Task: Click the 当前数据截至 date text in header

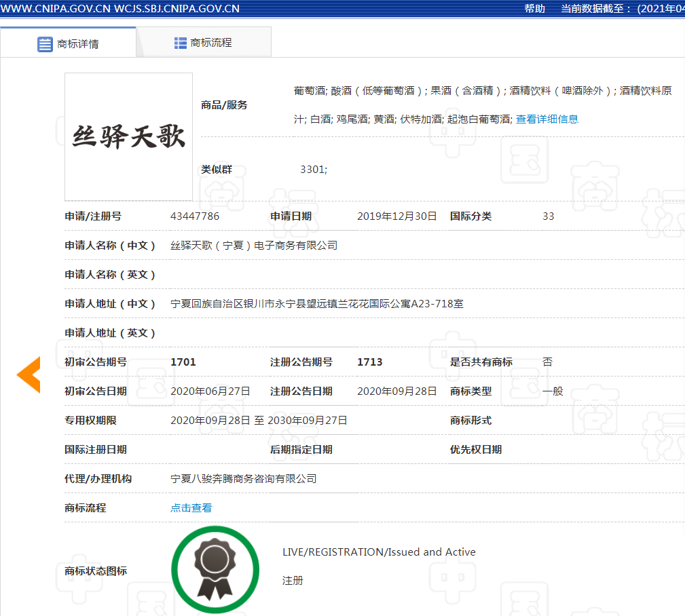Action: (x=623, y=9)
